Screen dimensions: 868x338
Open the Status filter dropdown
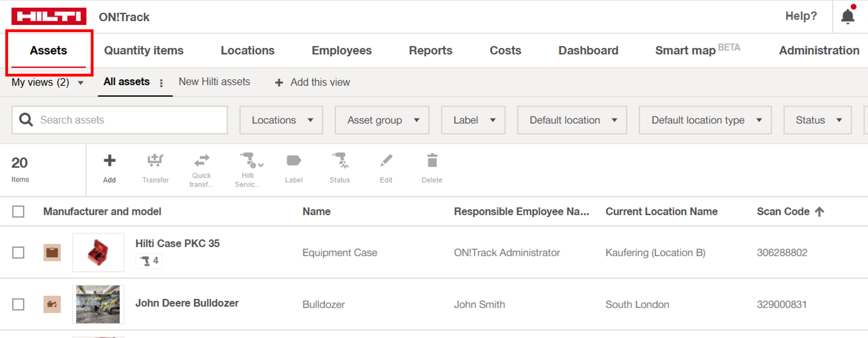tap(818, 120)
